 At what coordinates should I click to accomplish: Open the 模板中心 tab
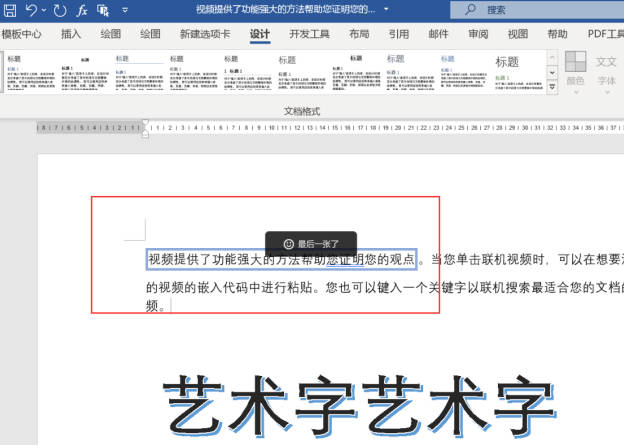click(x=21, y=34)
